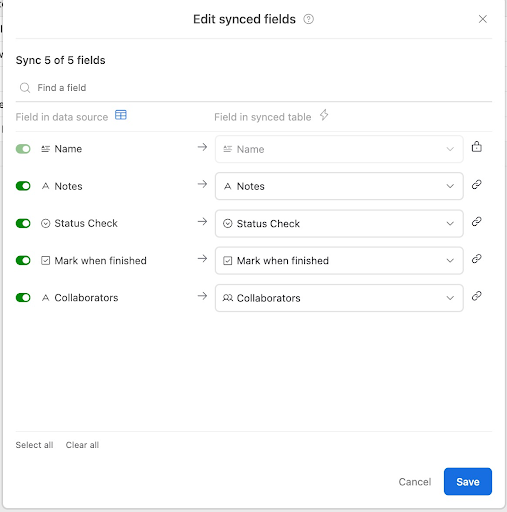Open the Collaborators field type dropdown
The image size is (507, 512).
tap(339, 298)
